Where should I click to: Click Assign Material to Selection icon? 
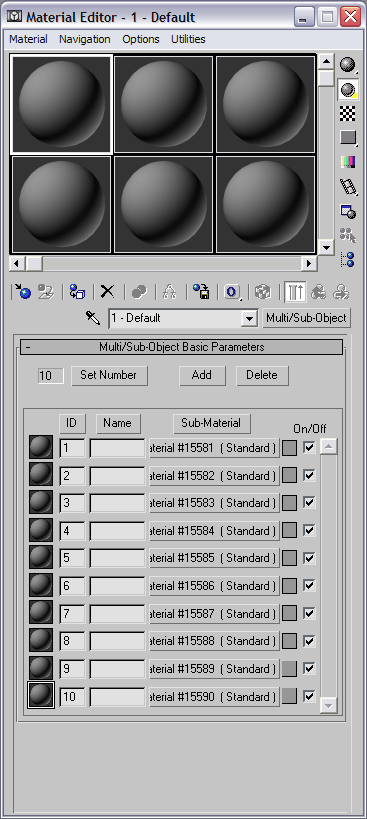pos(77,291)
